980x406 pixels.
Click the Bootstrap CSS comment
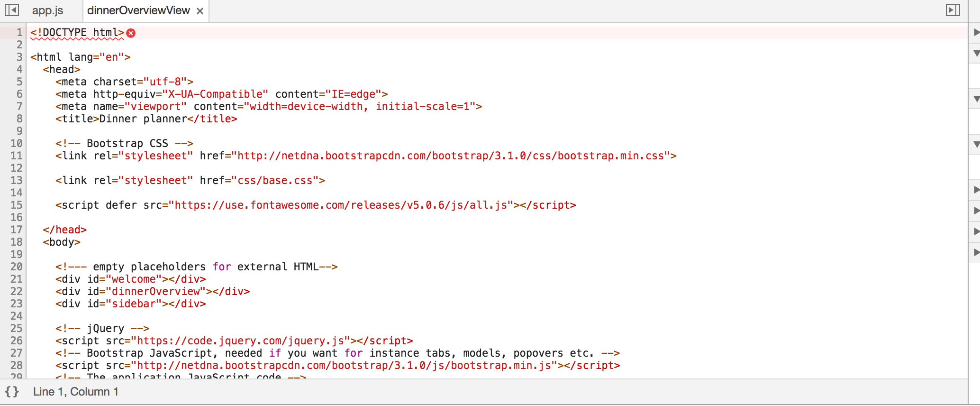click(124, 143)
